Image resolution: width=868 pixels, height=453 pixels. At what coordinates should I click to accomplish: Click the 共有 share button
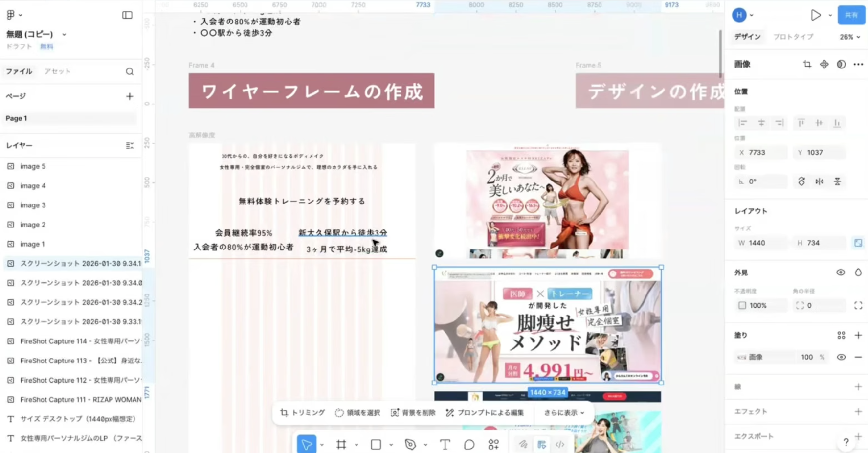[x=851, y=15]
